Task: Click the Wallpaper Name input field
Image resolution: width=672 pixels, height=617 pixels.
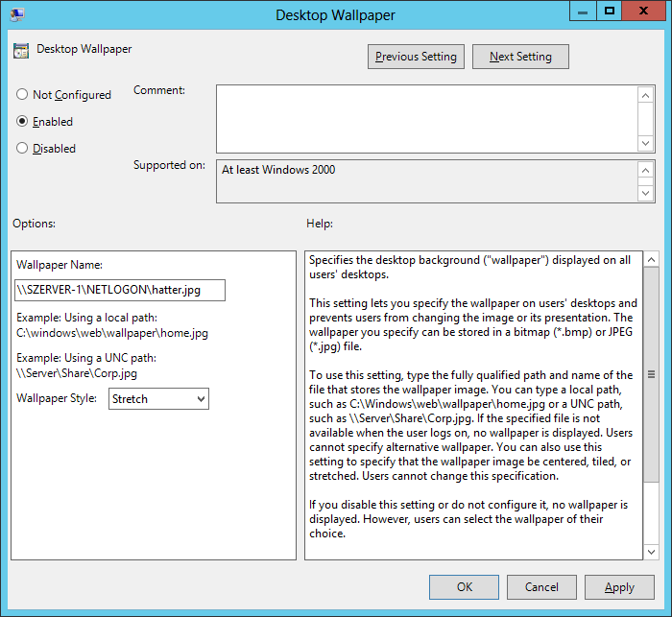Action: 120,290
